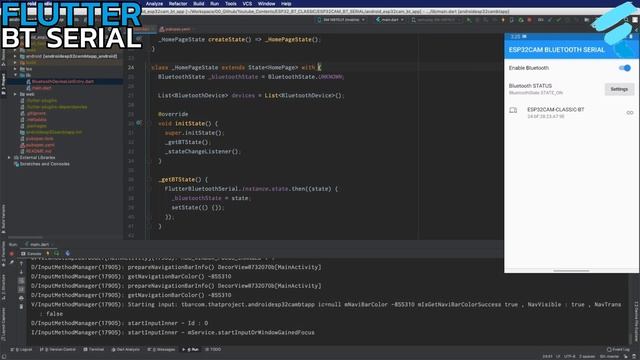Open the Event Log button in status bar
640x360 pixels.
click(618, 350)
